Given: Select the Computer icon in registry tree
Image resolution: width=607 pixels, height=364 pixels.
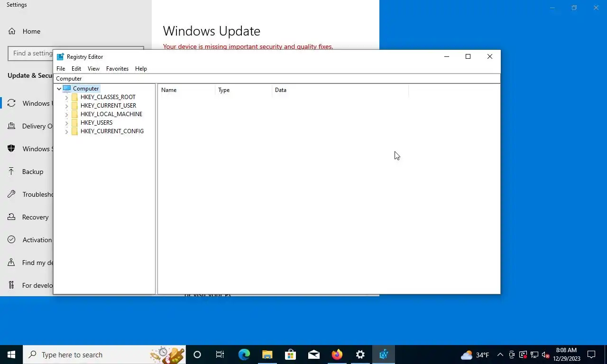Looking at the screenshot, I should (x=67, y=89).
